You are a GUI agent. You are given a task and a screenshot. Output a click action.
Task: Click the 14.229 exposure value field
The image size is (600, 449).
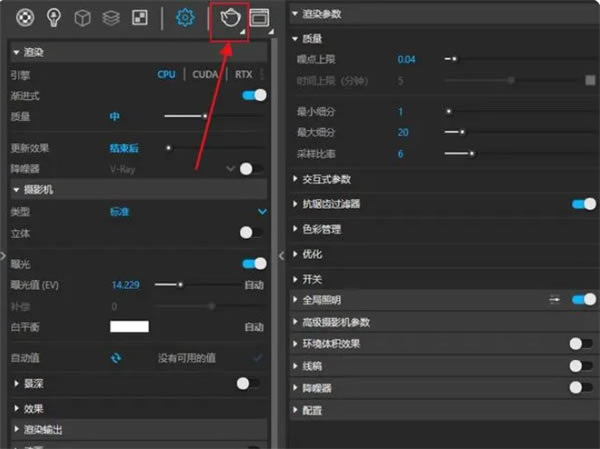tap(126, 285)
